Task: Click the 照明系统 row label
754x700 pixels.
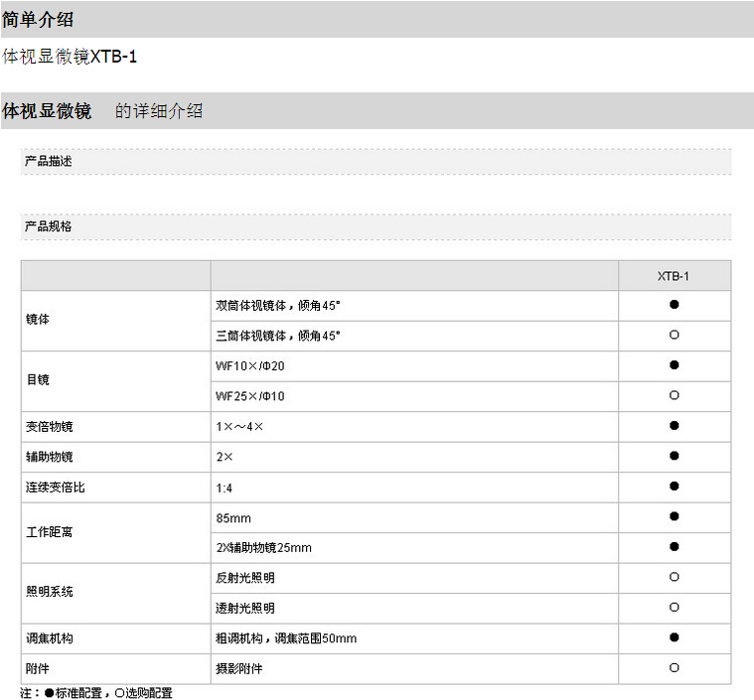Action: coord(49,592)
